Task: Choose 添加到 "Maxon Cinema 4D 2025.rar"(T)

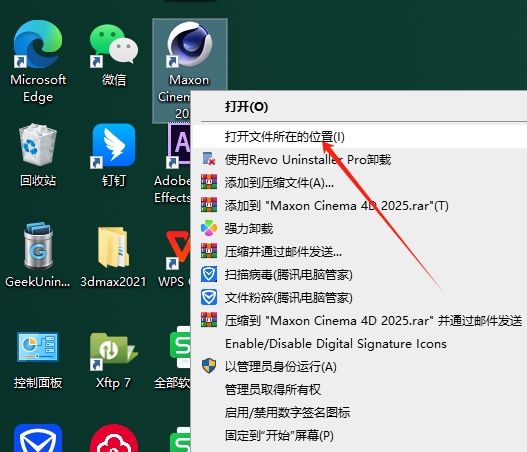Action: (359, 205)
